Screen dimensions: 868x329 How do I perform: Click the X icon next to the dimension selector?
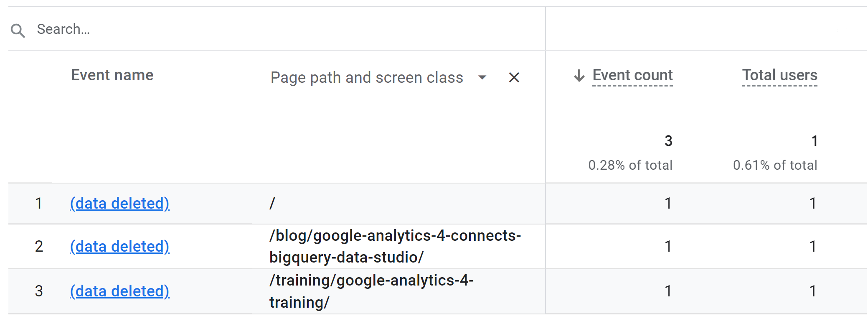pyautogui.click(x=513, y=77)
